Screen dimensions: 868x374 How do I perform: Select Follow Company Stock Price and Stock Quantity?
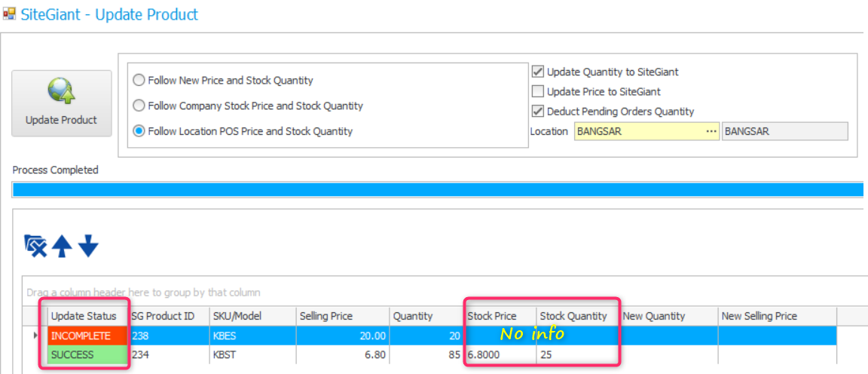[x=248, y=106]
